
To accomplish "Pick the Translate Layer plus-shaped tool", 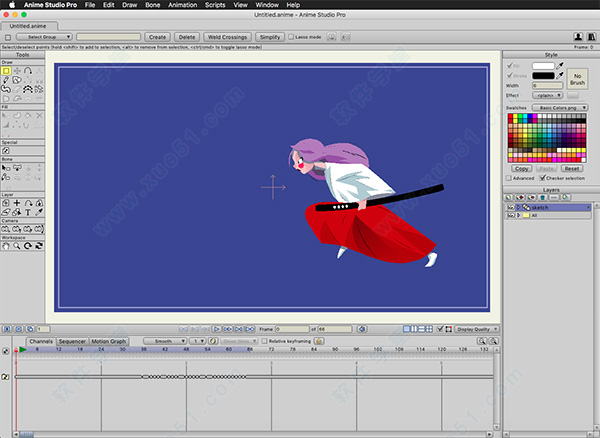I will tap(17, 203).
